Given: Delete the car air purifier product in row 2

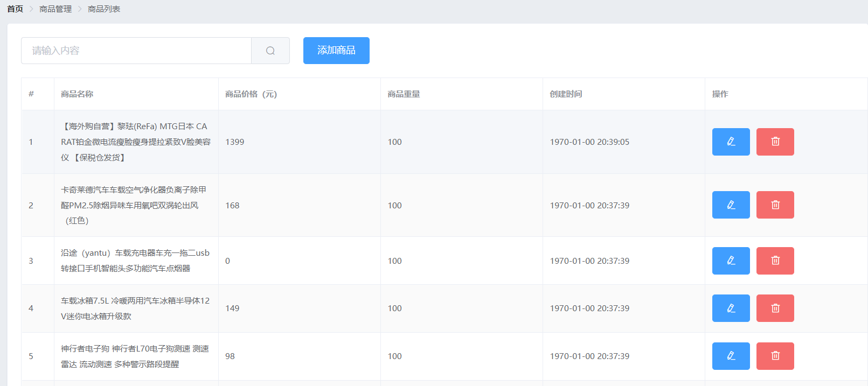Looking at the screenshot, I should (775, 205).
